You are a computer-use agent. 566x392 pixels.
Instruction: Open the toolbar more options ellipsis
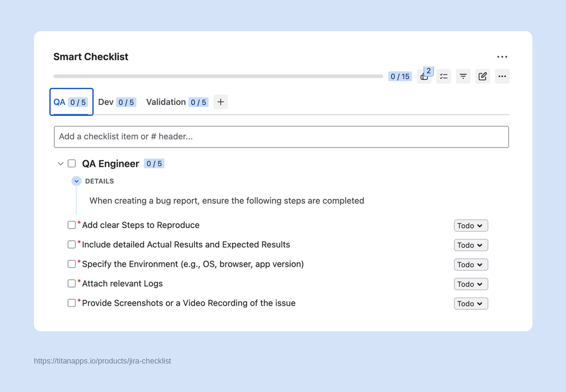(x=502, y=76)
